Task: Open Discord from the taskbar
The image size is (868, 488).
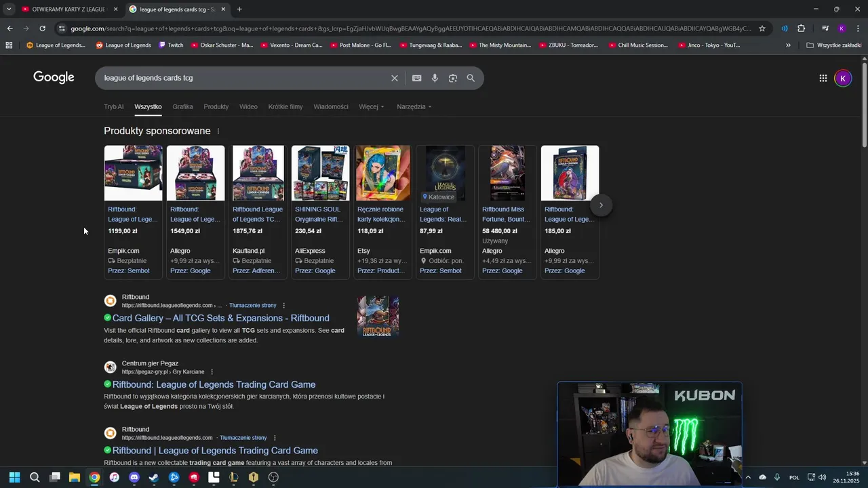Action: point(134,477)
